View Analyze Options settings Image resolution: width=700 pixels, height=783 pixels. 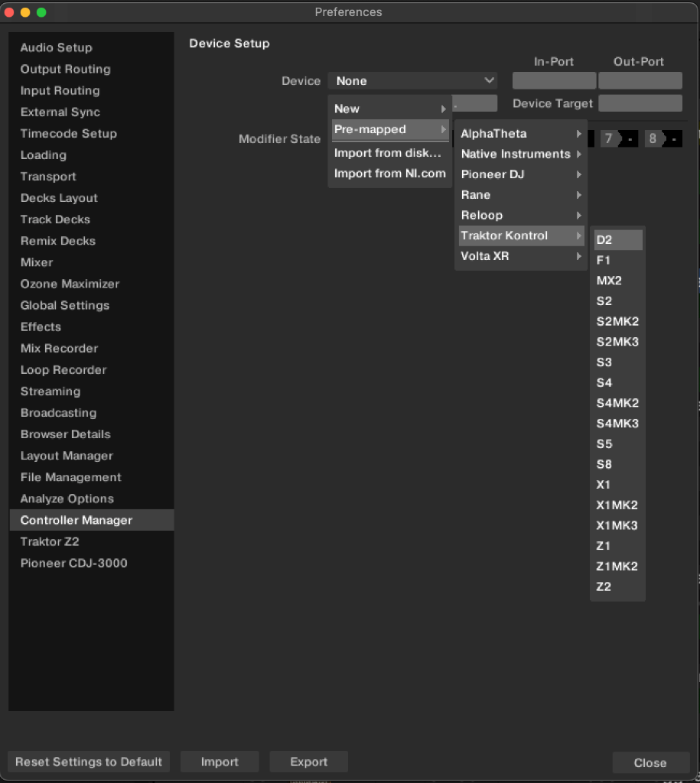92,499
